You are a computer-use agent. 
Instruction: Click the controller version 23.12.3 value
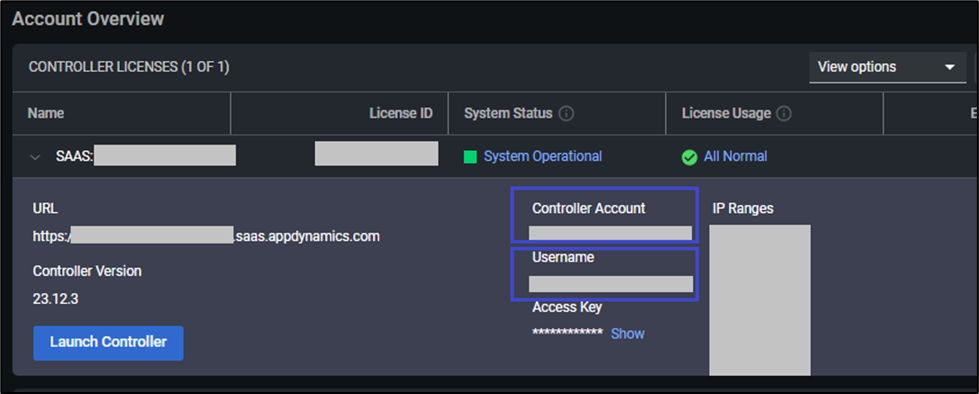[56, 299]
